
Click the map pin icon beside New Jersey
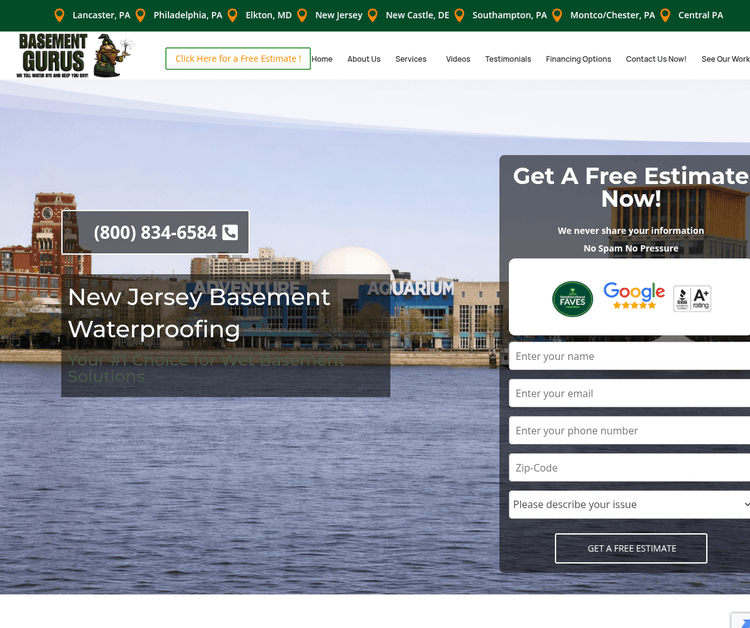[302, 15]
